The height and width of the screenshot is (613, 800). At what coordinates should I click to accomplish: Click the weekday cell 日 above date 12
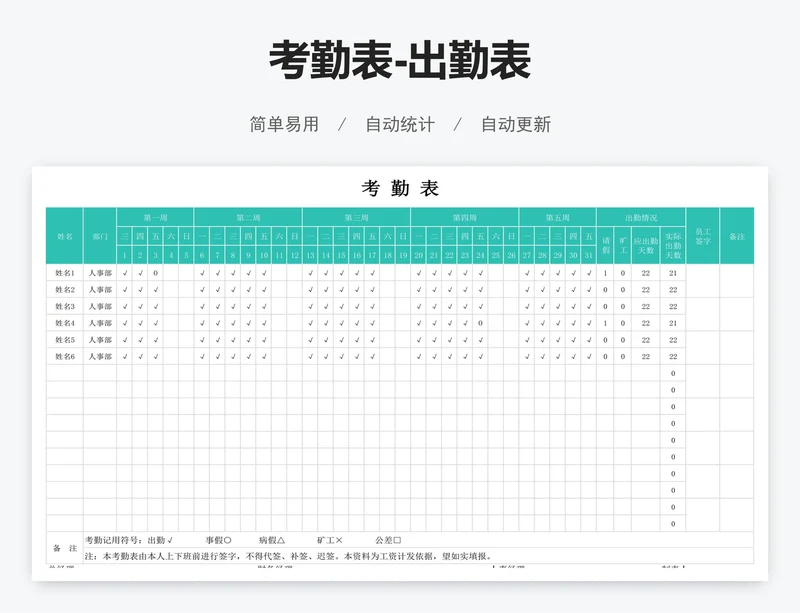(294, 236)
